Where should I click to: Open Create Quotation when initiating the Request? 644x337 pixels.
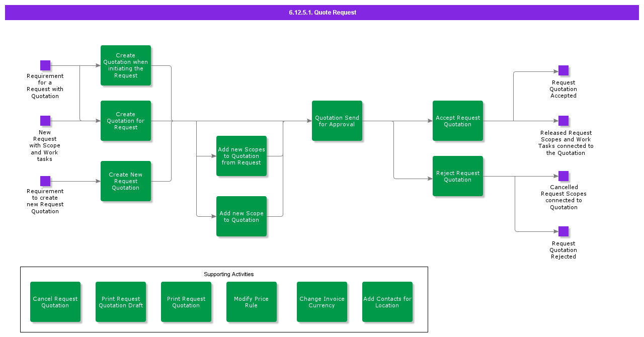126,65
